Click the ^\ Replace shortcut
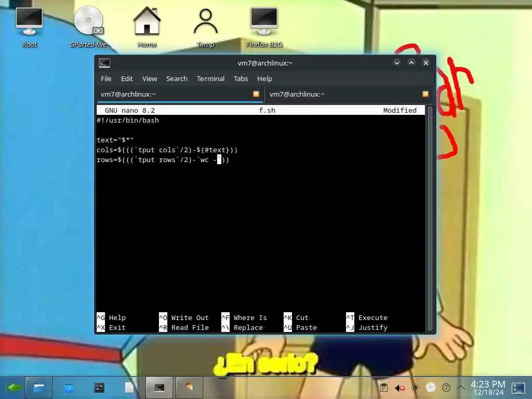 [x=242, y=328]
